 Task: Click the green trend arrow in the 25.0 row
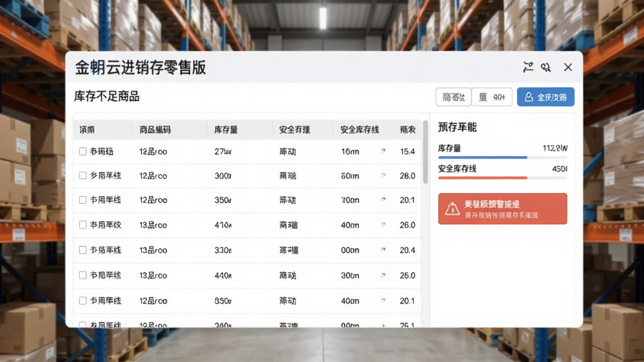click(383, 275)
